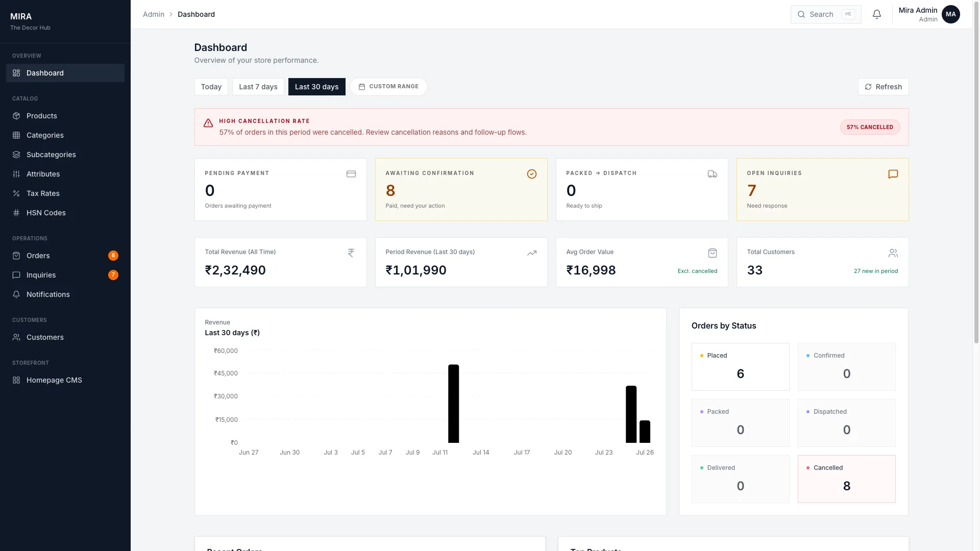The width and height of the screenshot is (980, 551).
Task: Click the Products box icon
Action: pyautogui.click(x=16, y=116)
